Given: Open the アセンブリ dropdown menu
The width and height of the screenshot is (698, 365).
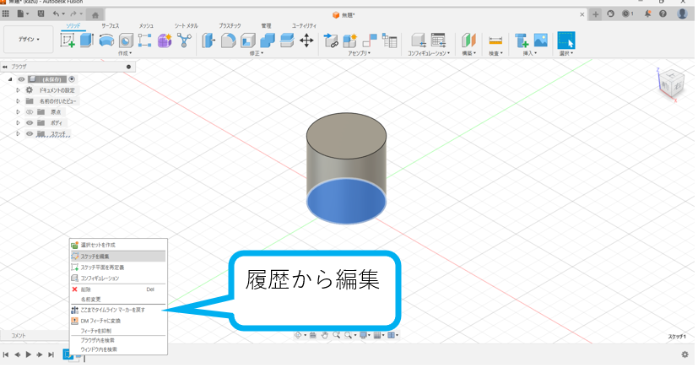Looking at the screenshot, I should (x=359, y=53).
